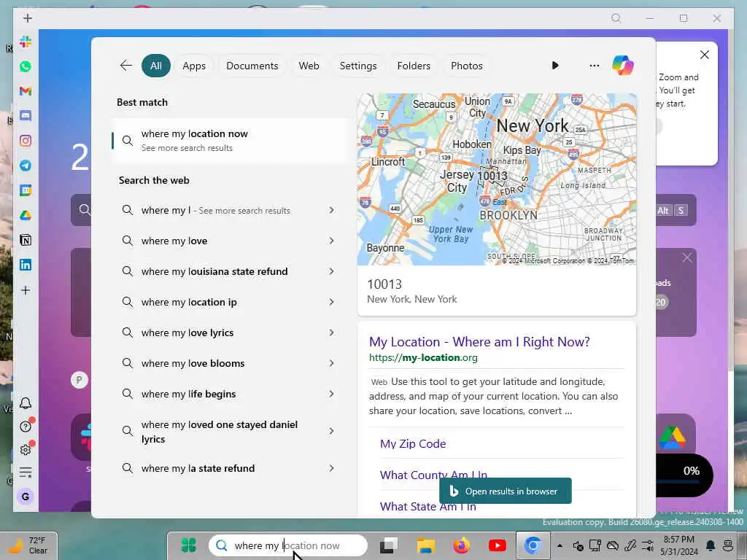The width and height of the screenshot is (747, 560).
Task: Open Copilot from the search panel
Action: pos(623,65)
